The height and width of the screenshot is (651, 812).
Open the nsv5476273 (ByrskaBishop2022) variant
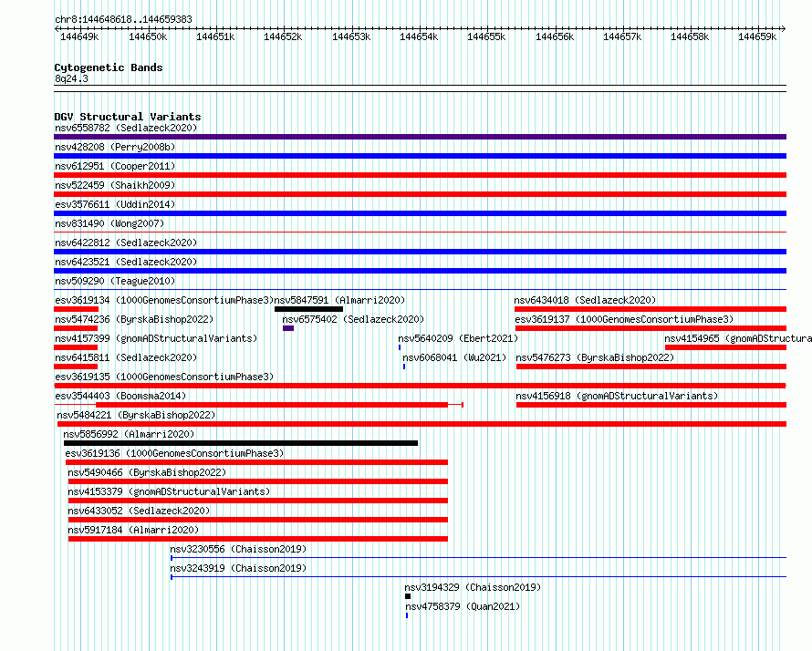click(595, 357)
